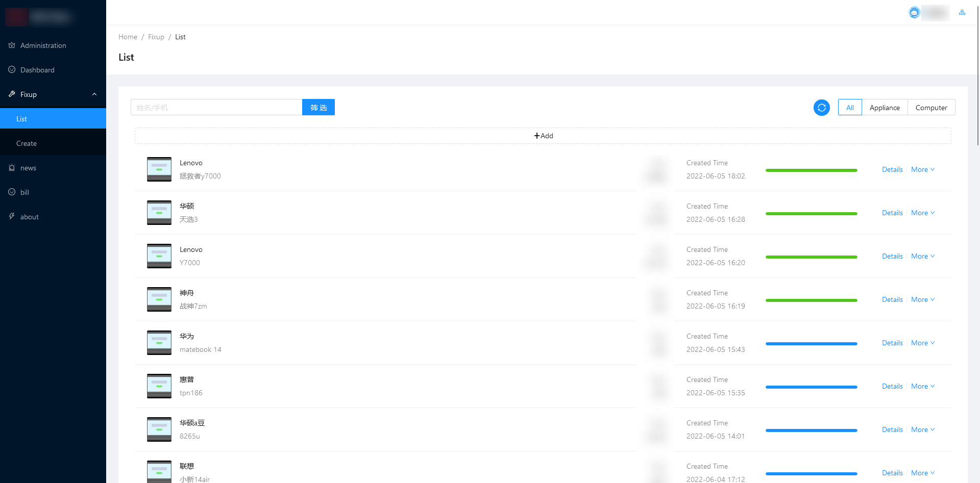Open Details for 惠普 tpn186
The height and width of the screenshot is (483, 980).
[x=892, y=386]
